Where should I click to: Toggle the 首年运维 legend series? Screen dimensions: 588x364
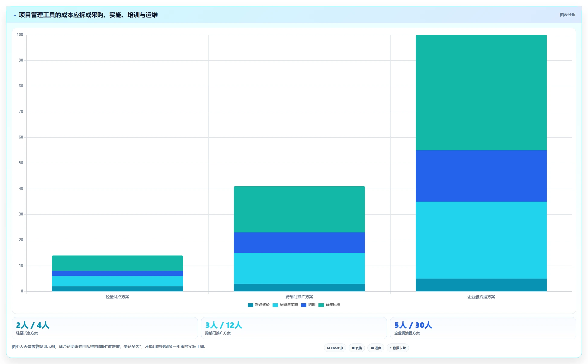click(x=329, y=305)
